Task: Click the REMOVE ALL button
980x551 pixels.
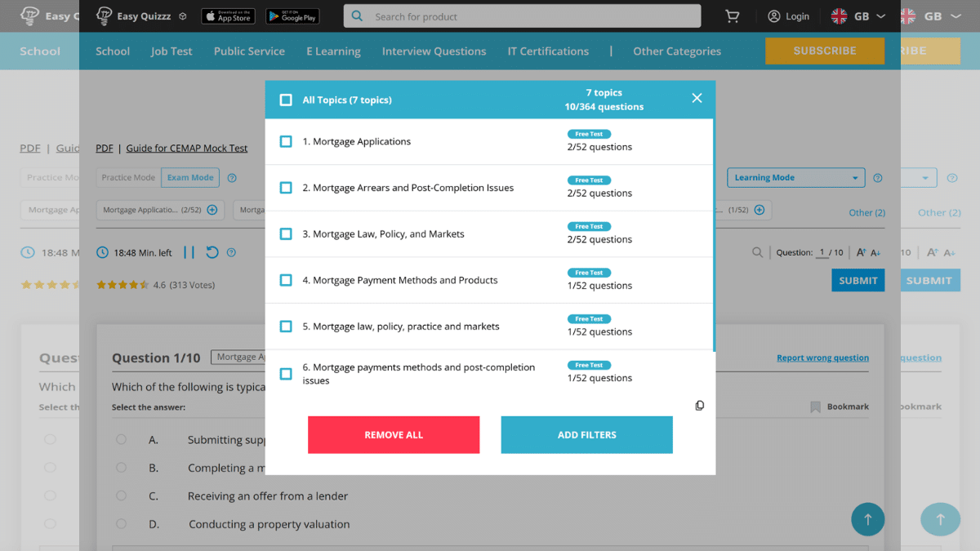Action: (x=394, y=434)
